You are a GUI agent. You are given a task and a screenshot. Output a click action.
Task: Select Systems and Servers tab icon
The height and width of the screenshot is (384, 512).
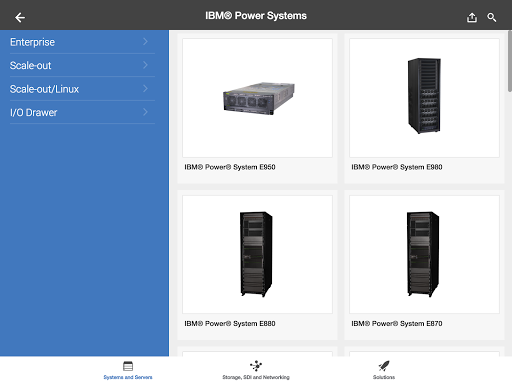(x=128, y=366)
